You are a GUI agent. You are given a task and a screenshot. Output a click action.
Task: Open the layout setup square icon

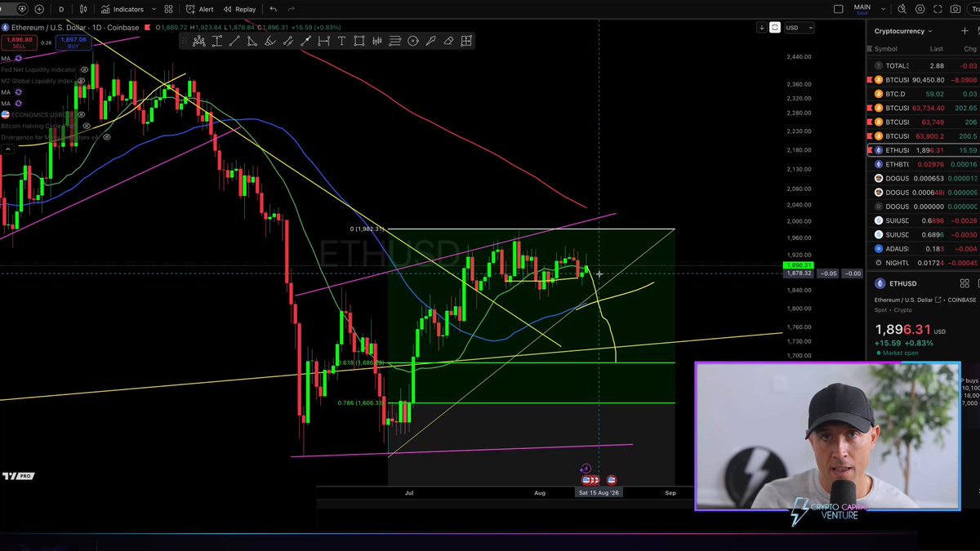click(838, 9)
